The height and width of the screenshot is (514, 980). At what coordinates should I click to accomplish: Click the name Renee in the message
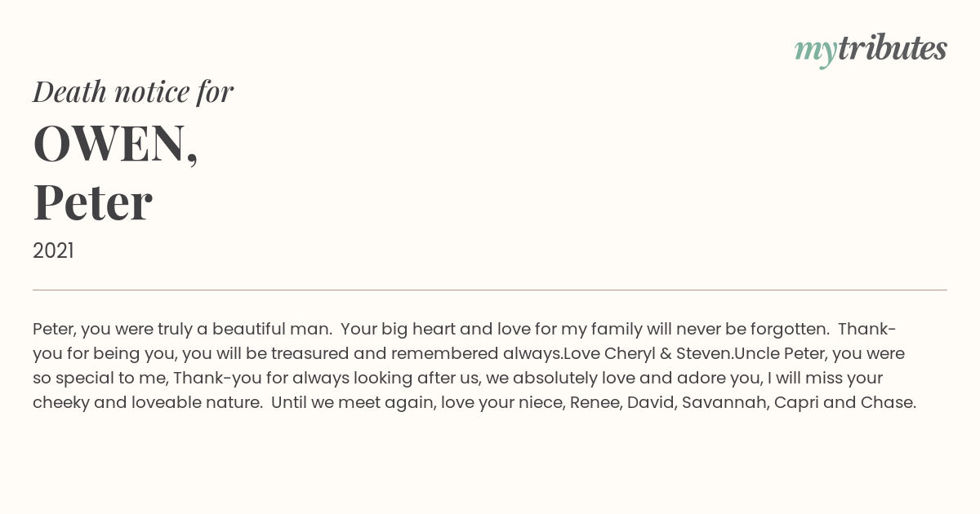pos(595,403)
